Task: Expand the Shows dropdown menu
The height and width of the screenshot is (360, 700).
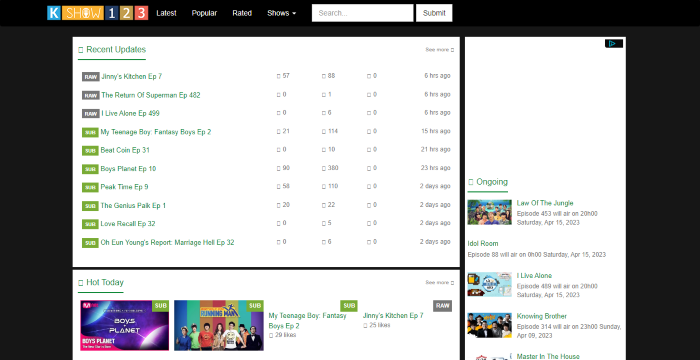Action: tap(281, 13)
